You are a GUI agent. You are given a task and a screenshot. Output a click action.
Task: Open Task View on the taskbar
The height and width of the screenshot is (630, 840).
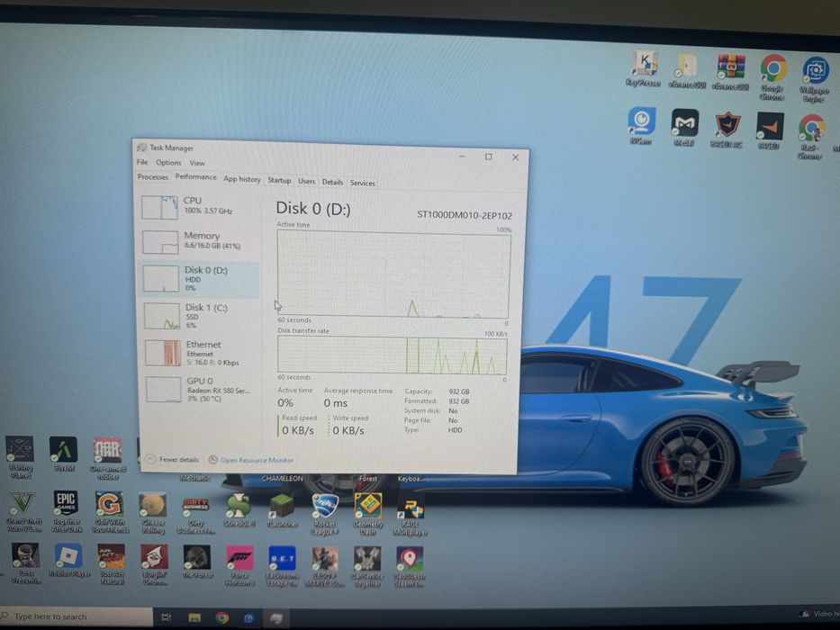click(166, 617)
